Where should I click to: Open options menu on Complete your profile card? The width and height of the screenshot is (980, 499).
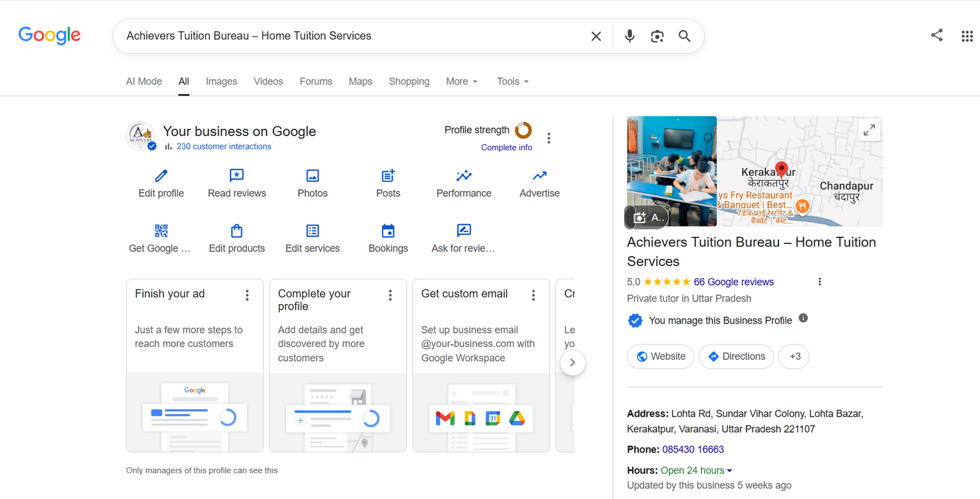coord(390,295)
